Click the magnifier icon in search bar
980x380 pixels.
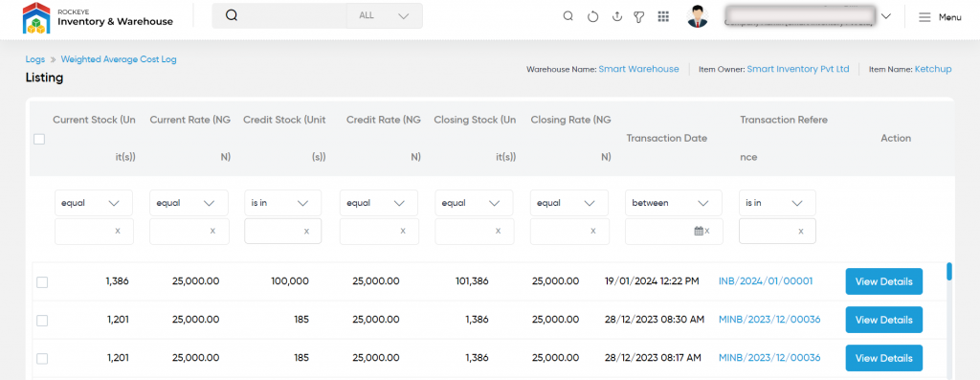(232, 15)
